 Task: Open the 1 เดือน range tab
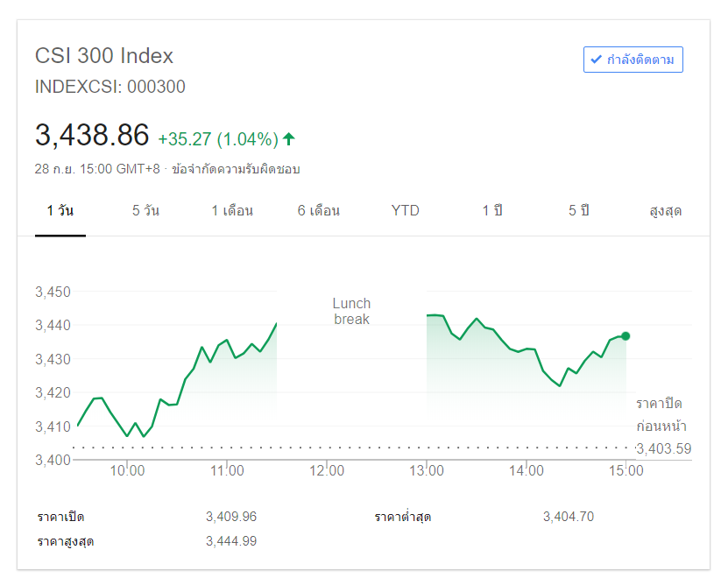(x=232, y=211)
